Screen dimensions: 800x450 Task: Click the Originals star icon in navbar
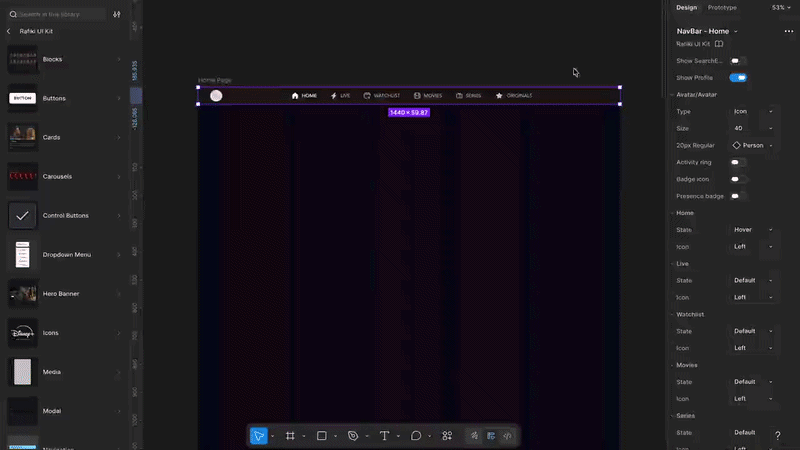tap(499, 95)
